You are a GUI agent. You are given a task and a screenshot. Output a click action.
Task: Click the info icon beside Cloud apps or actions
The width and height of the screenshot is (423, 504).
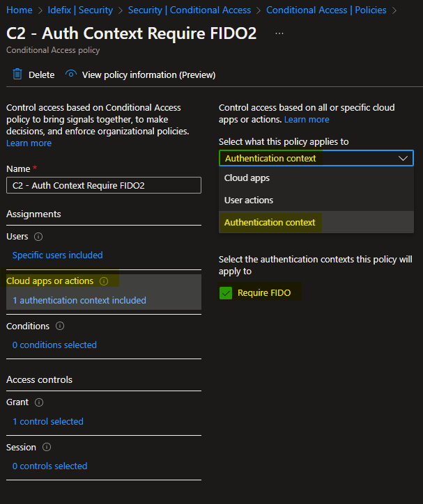[104, 281]
